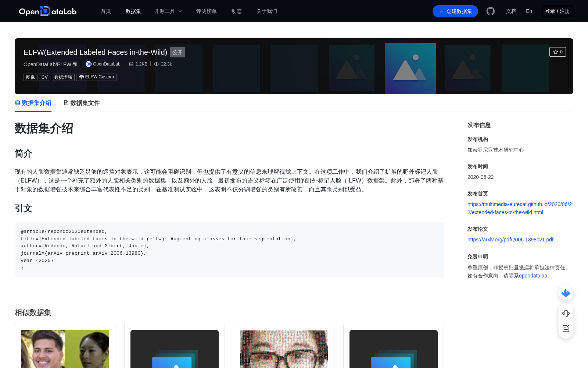Viewport: 588px width, 368px height.
Task: Click 创建数据集 button
Action: [455, 11]
